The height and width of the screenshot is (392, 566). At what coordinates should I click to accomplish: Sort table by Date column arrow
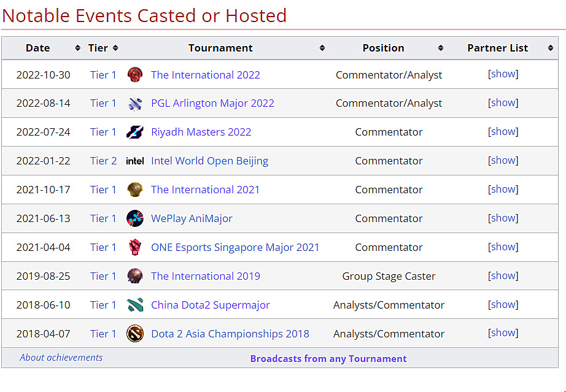click(x=77, y=48)
